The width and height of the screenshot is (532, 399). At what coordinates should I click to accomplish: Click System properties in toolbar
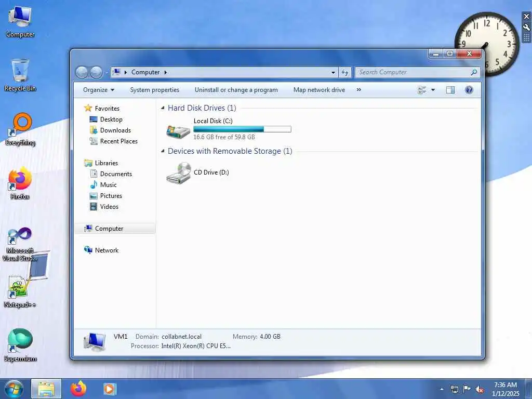[154, 90]
